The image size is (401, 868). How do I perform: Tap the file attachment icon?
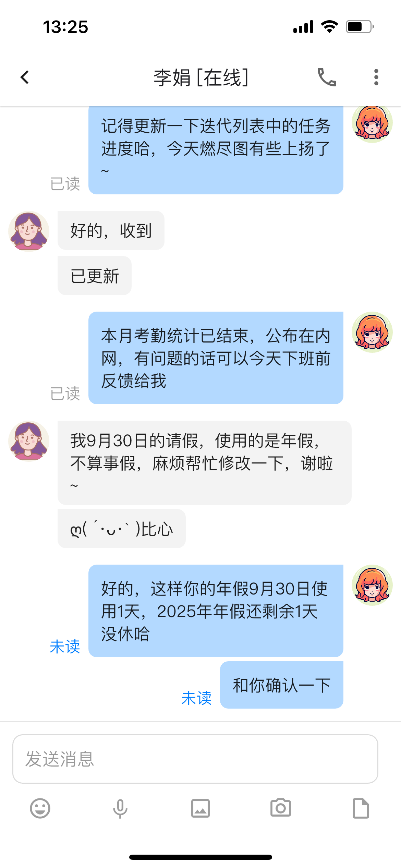(361, 808)
